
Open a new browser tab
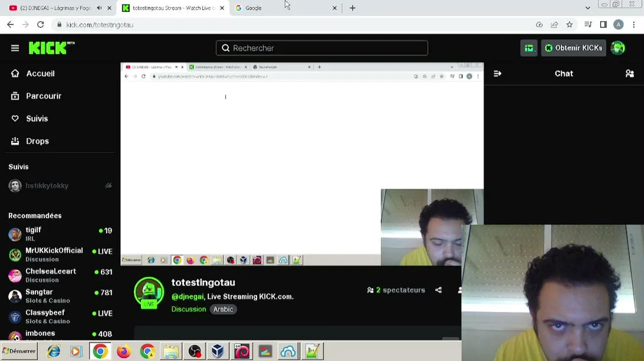tap(353, 8)
